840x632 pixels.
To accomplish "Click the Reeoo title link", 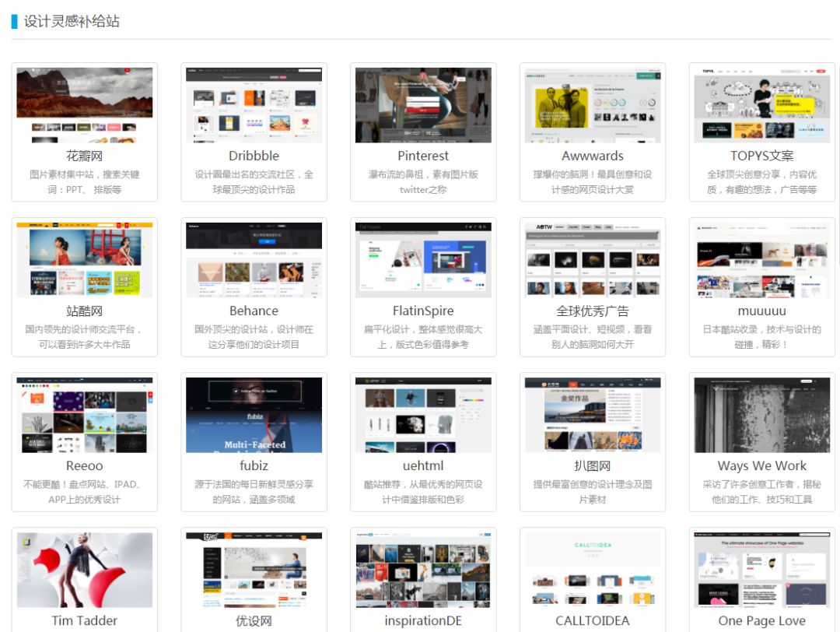I will point(85,465).
